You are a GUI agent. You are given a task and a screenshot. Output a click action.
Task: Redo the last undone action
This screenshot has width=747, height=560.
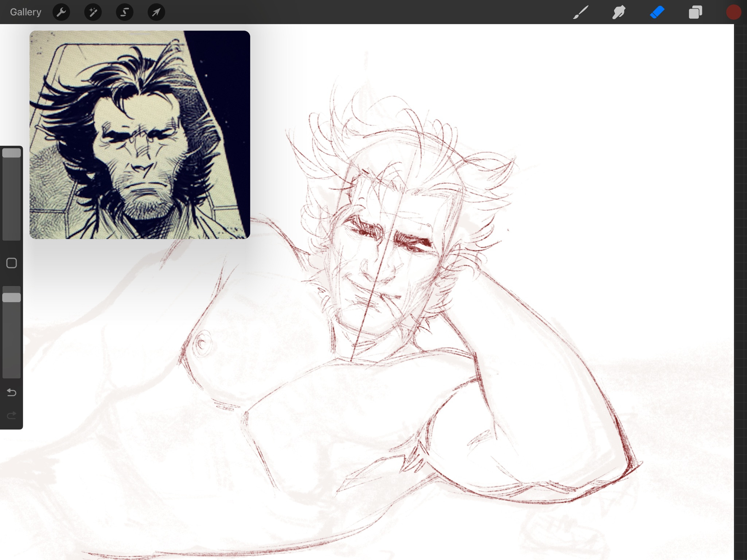click(12, 415)
